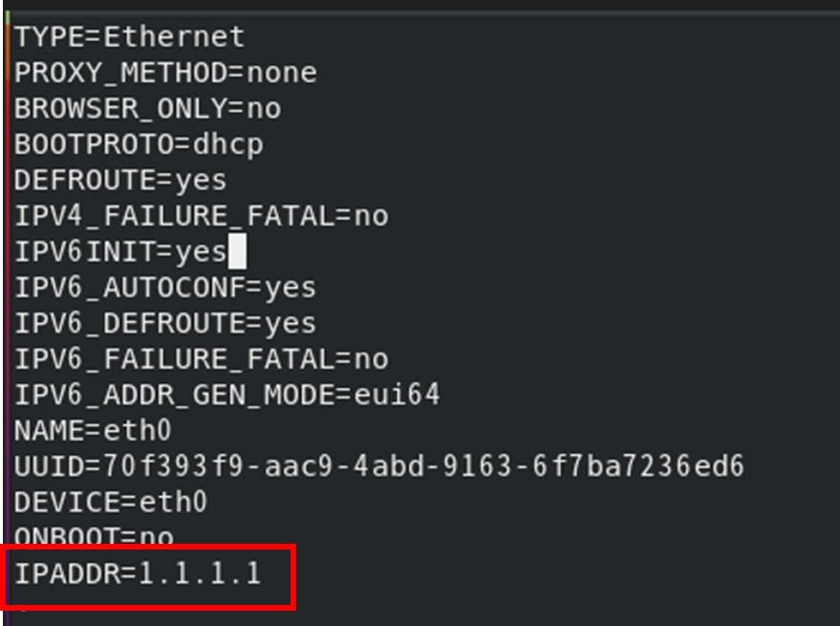The image size is (840, 626).
Task: Click the IPV6_ADDR_GEN_MODE key name
Action: coord(165,395)
